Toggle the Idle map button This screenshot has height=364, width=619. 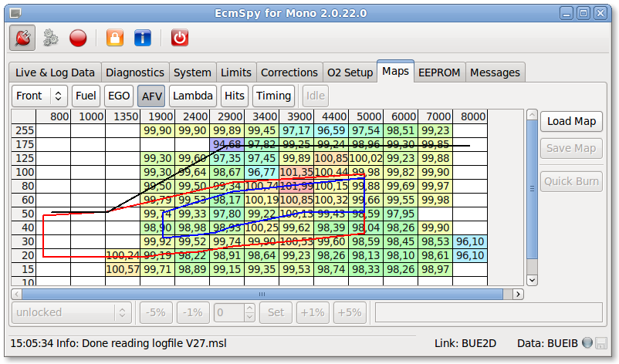click(x=316, y=96)
